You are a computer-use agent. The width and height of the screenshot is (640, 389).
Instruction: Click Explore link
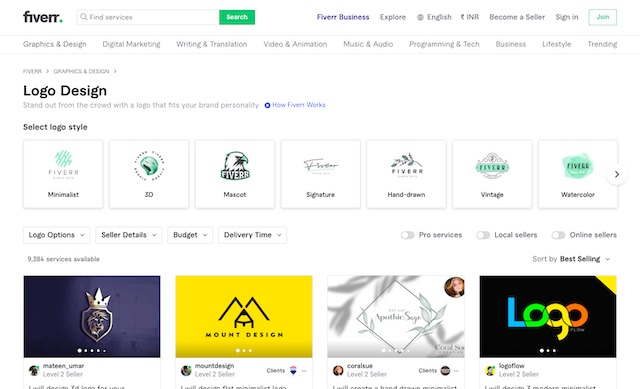tap(393, 17)
